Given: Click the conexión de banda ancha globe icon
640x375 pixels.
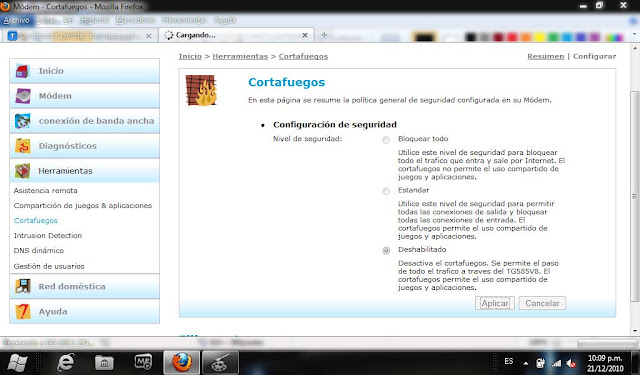Looking at the screenshot, I should click(x=22, y=121).
